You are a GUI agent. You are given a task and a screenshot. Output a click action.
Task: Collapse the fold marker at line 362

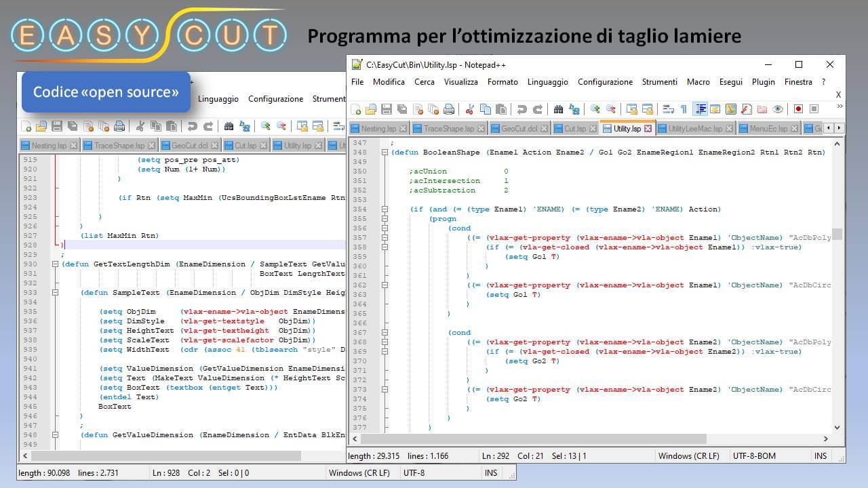[x=384, y=285]
